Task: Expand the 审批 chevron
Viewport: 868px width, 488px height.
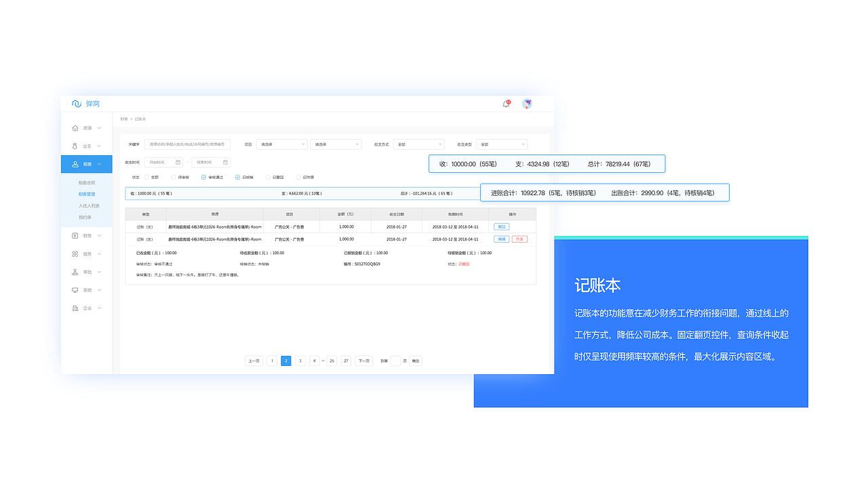Action: (99, 272)
